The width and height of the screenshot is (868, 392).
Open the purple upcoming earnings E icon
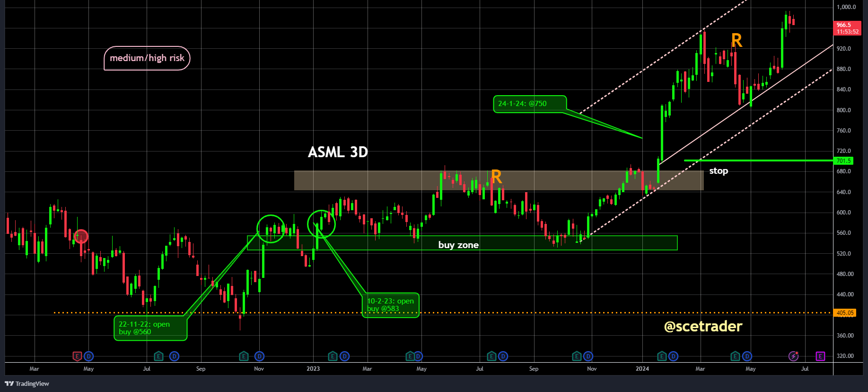pyautogui.click(x=820, y=356)
